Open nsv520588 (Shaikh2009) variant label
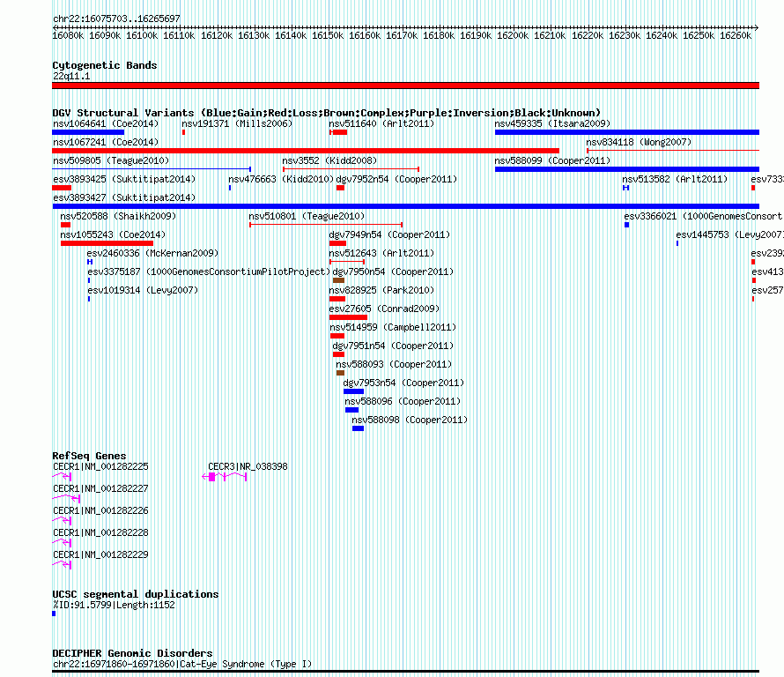784x677 pixels. 119,216
